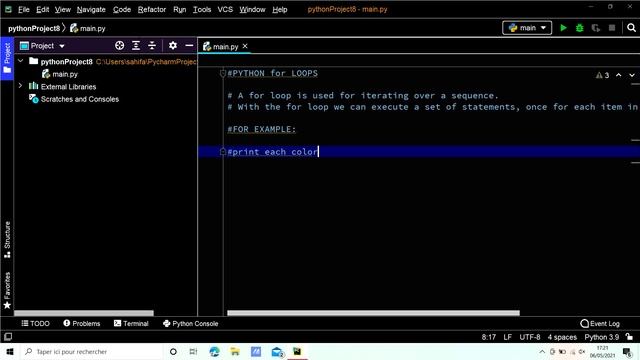
Task: Open the View menu
Action: pos(63,9)
